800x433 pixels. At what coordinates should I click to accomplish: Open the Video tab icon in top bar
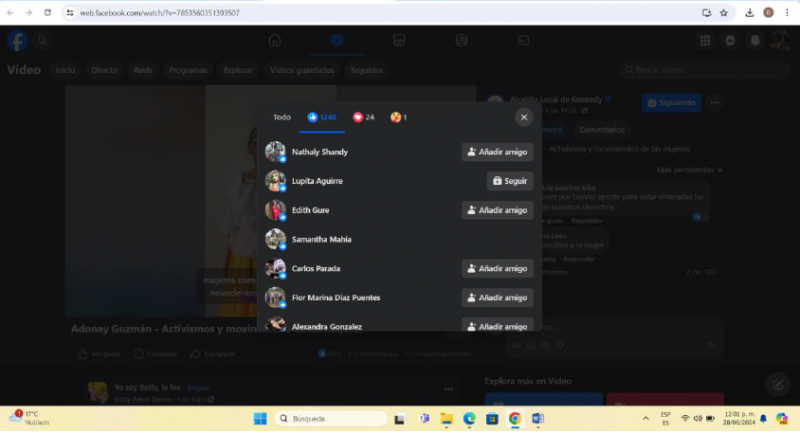tap(337, 40)
